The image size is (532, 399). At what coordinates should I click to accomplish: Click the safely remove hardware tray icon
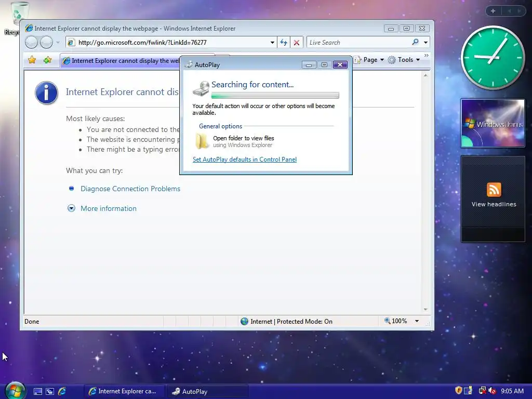[468, 391]
